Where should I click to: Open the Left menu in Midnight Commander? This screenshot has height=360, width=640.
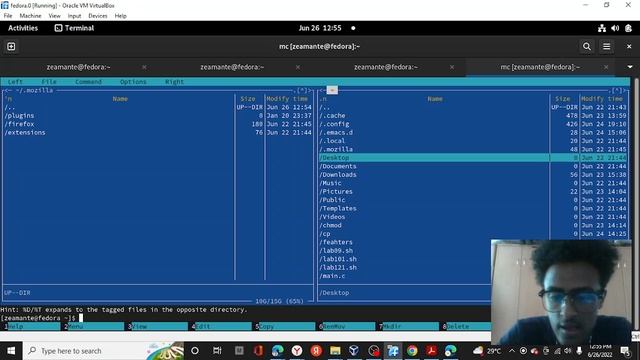pos(15,82)
